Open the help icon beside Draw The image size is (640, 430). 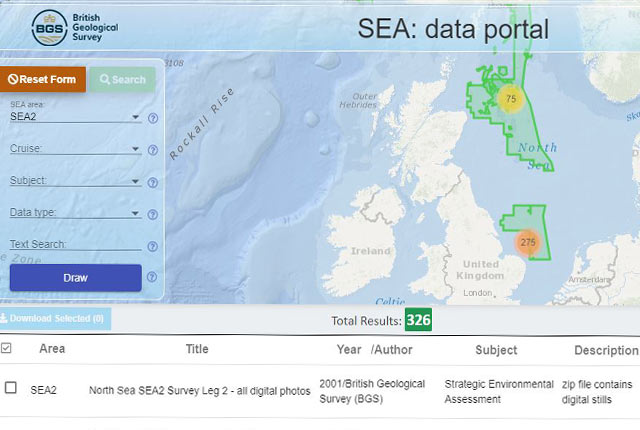point(152,277)
